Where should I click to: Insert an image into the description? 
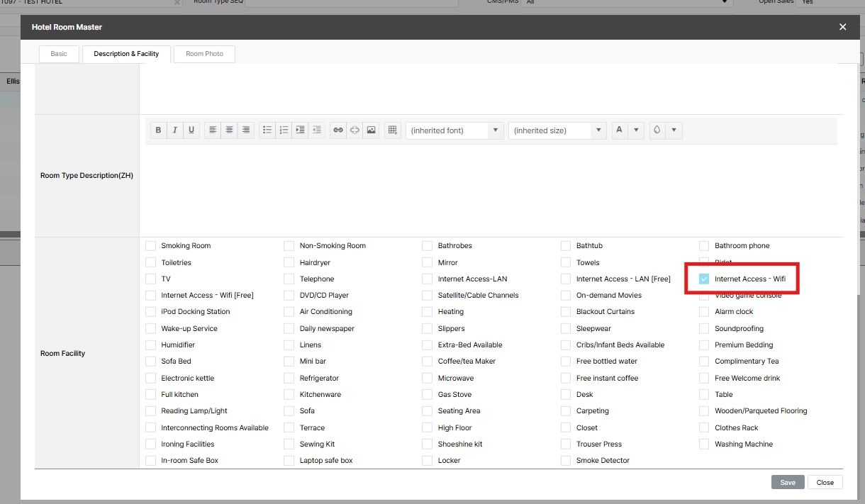371,130
